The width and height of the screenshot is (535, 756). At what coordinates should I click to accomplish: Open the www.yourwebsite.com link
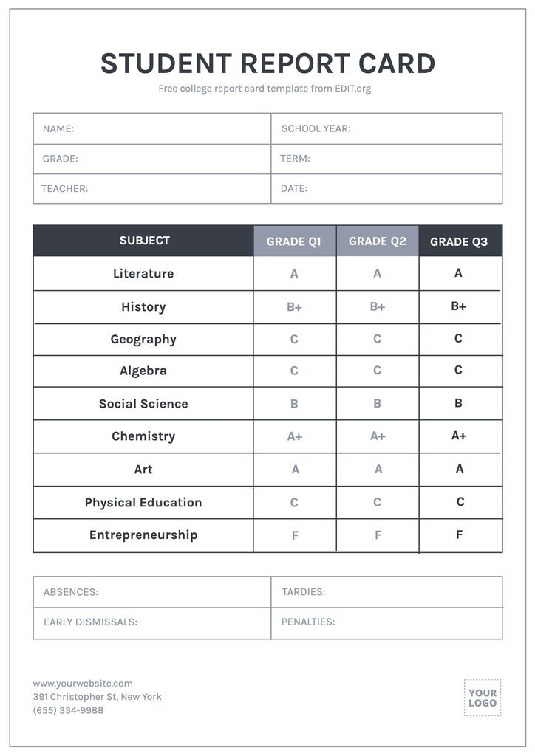pos(83,684)
